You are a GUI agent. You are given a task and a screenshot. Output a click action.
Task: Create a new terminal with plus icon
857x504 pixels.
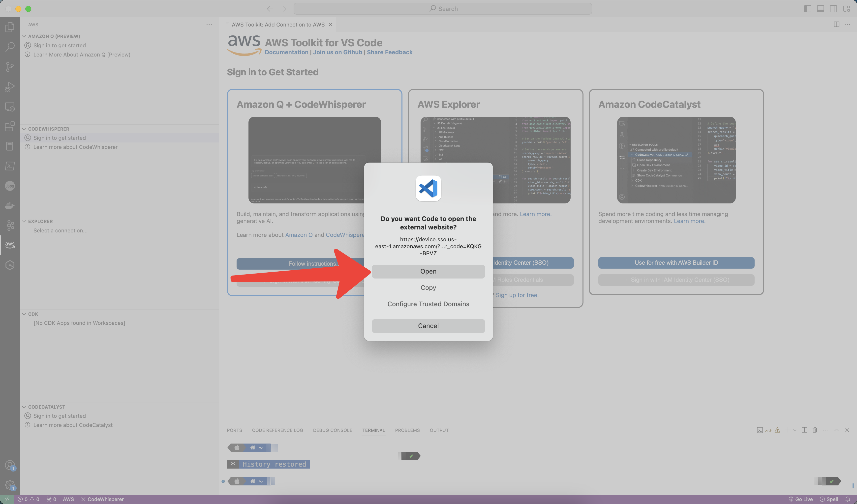[x=788, y=430]
